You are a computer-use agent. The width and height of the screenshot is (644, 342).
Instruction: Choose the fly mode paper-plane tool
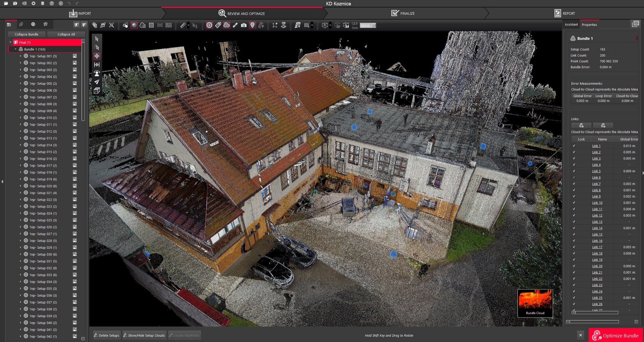pyautogui.click(x=97, y=82)
